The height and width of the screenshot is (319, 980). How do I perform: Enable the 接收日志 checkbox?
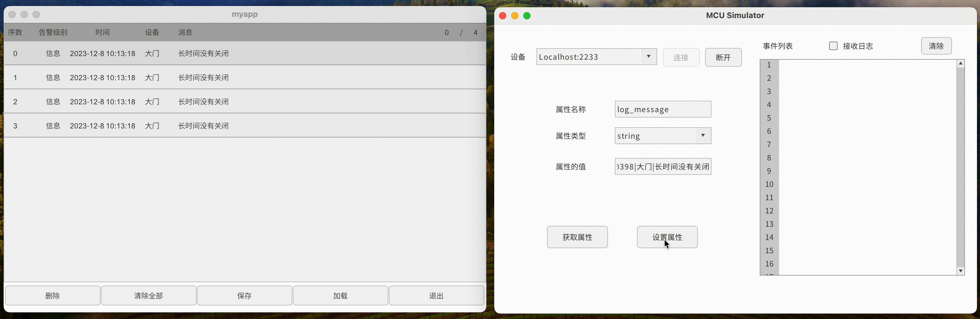833,46
